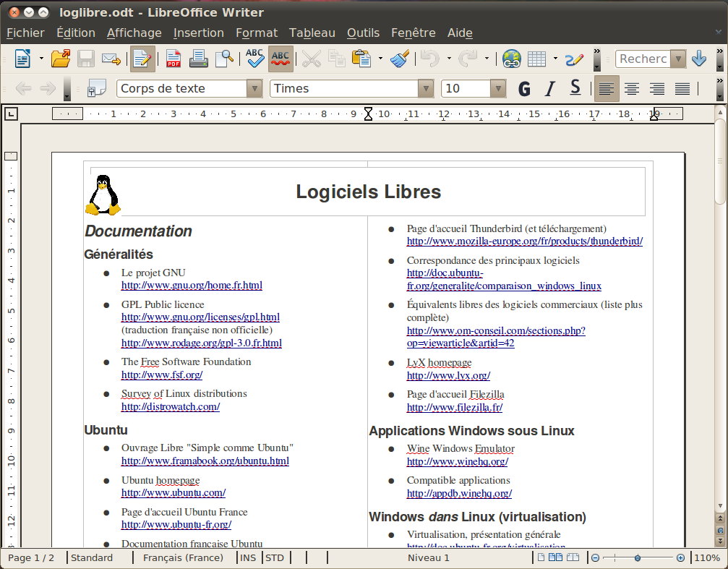Click the Clone Formatting paintbrush icon
The height and width of the screenshot is (569, 728).
[400, 59]
